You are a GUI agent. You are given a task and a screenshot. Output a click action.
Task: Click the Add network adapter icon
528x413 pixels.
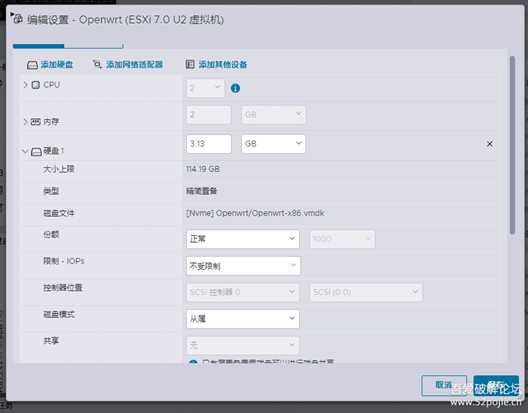click(97, 64)
